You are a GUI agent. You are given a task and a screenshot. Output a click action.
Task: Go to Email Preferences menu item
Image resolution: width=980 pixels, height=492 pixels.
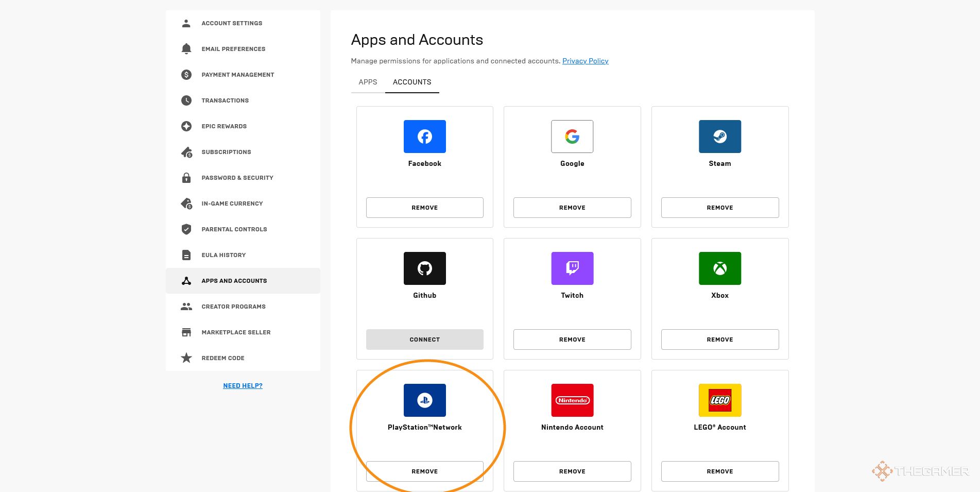243,49
